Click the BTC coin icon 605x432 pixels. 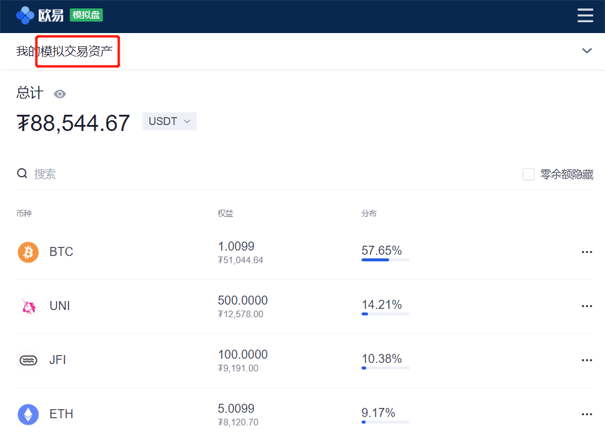pyautogui.click(x=28, y=252)
